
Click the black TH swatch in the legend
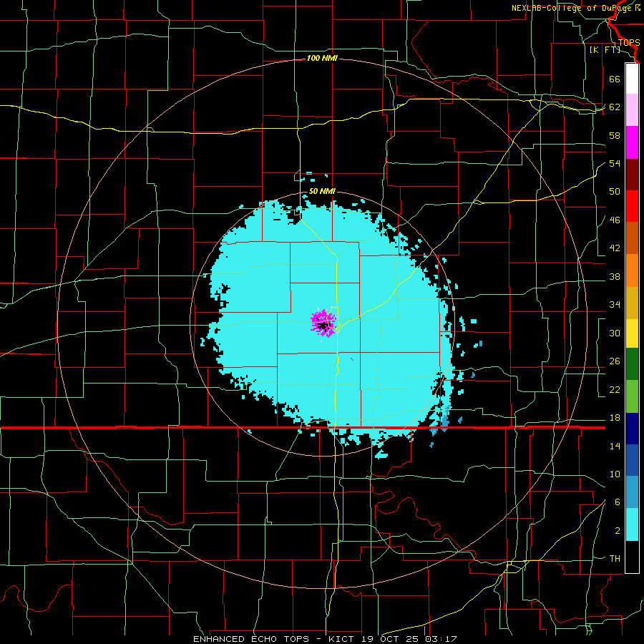632,557
